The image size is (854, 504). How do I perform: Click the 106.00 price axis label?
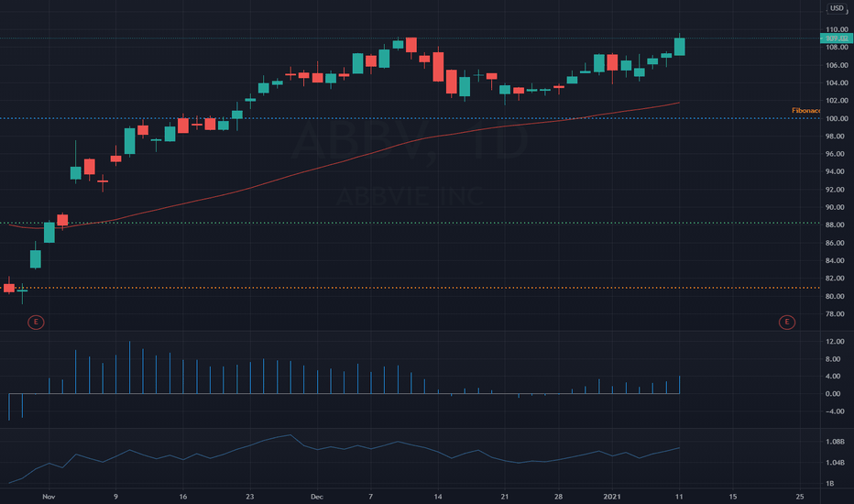click(837, 65)
